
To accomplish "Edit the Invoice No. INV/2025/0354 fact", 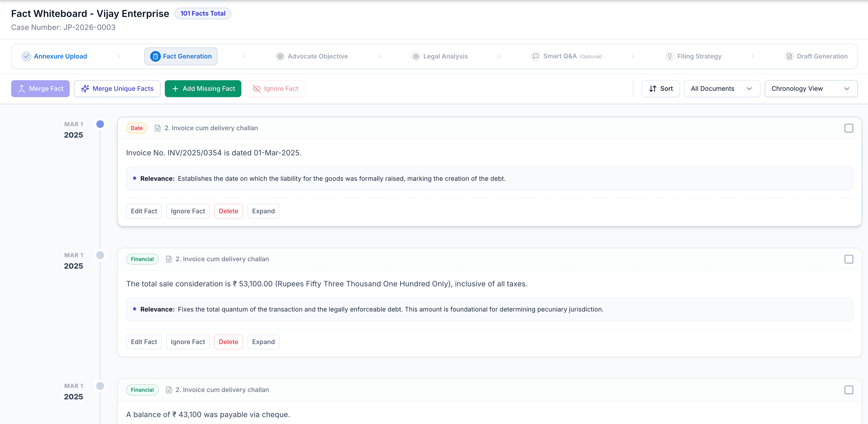I will point(144,211).
